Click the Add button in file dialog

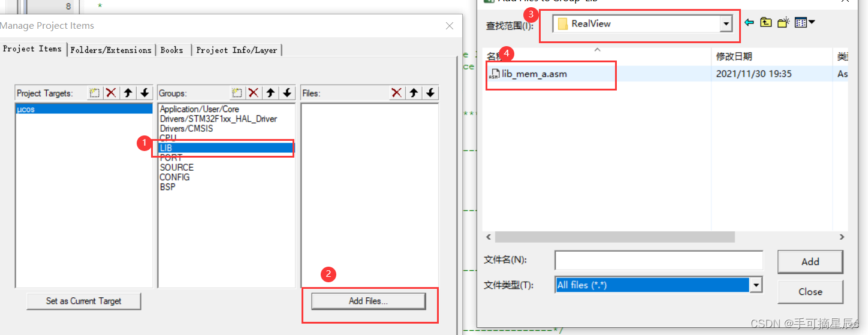(x=810, y=262)
